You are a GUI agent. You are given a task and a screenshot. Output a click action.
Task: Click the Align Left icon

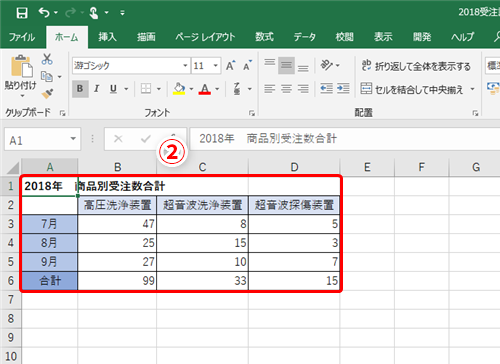coord(270,89)
